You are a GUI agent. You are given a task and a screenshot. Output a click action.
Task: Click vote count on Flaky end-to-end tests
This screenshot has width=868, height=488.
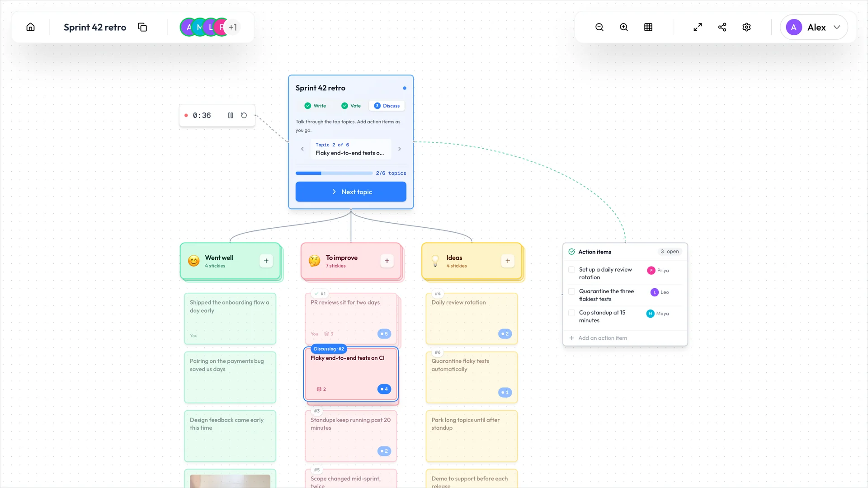pos(384,389)
